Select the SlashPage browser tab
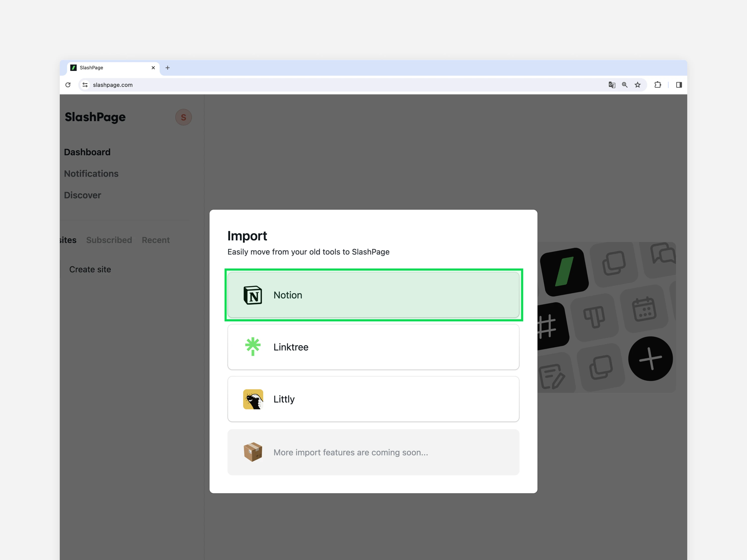Image resolution: width=747 pixels, height=560 pixels. [113, 67]
